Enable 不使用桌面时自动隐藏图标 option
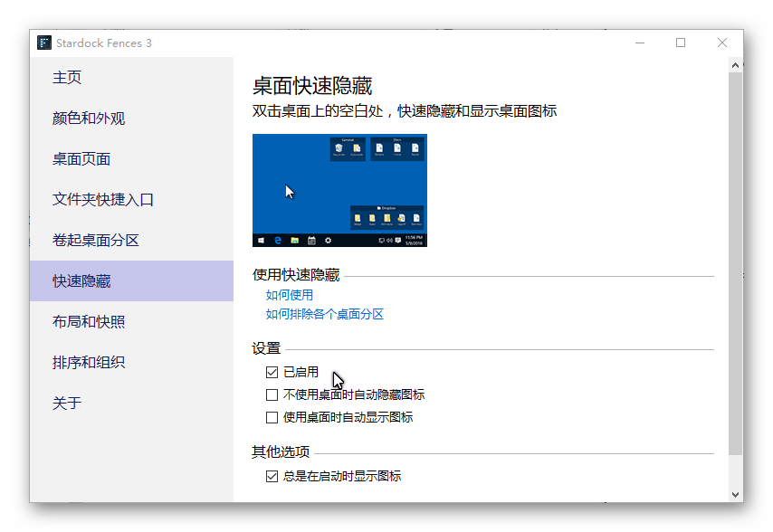 [x=272, y=394]
